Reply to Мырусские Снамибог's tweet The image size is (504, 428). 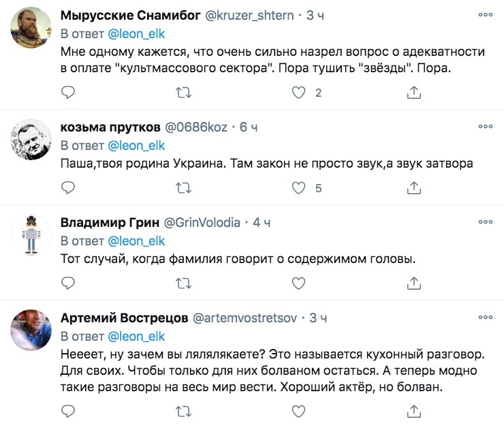[67, 92]
